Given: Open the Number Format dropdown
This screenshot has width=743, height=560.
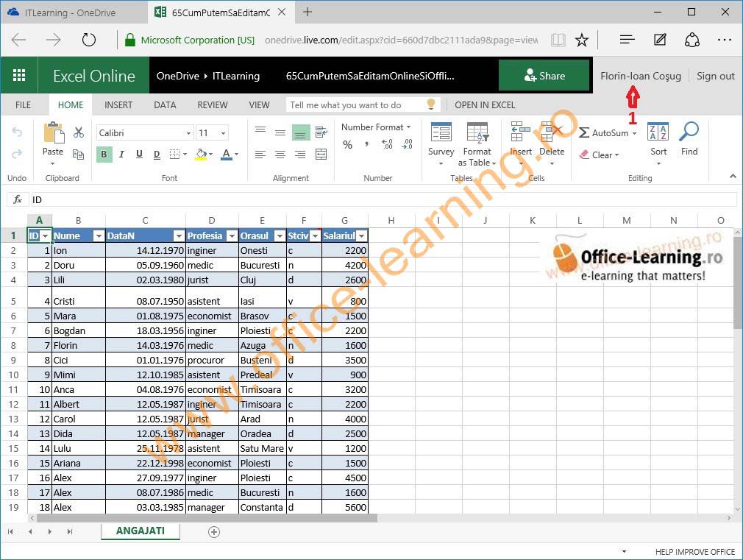Looking at the screenshot, I should 376,127.
